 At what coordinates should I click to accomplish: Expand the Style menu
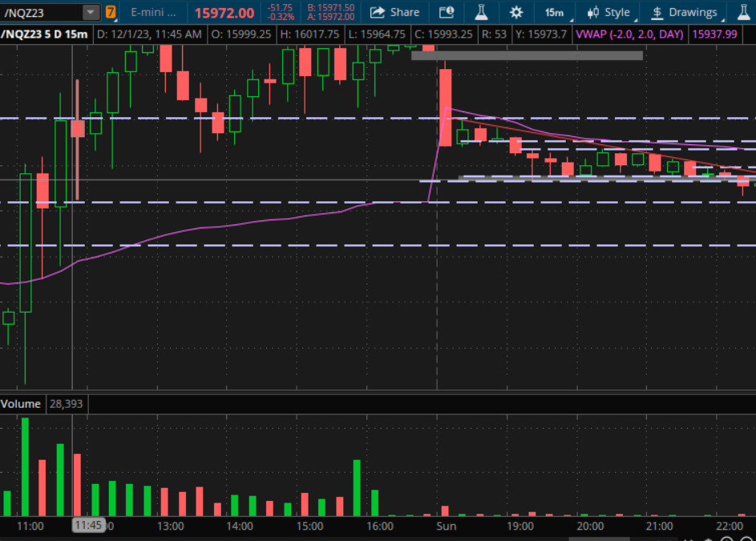tap(608, 12)
